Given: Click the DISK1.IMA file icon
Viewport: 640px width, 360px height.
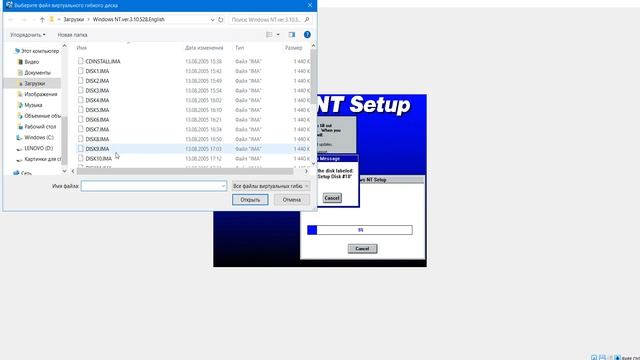Looking at the screenshot, I should [80, 71].
